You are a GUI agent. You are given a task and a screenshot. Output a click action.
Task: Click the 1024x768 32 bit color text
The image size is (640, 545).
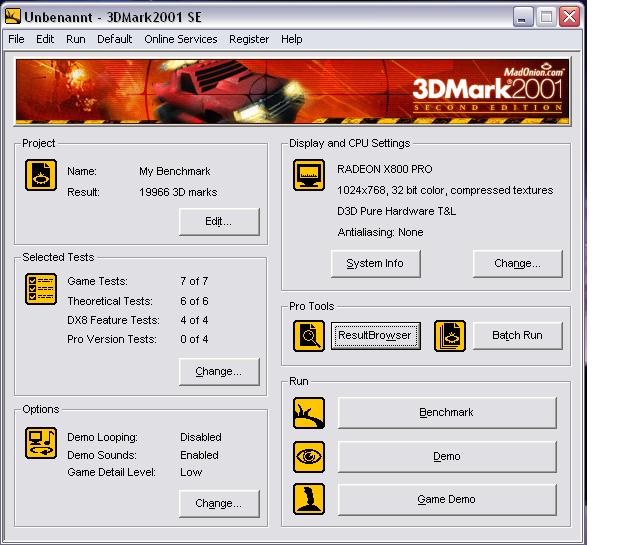(x=445, y=190)
